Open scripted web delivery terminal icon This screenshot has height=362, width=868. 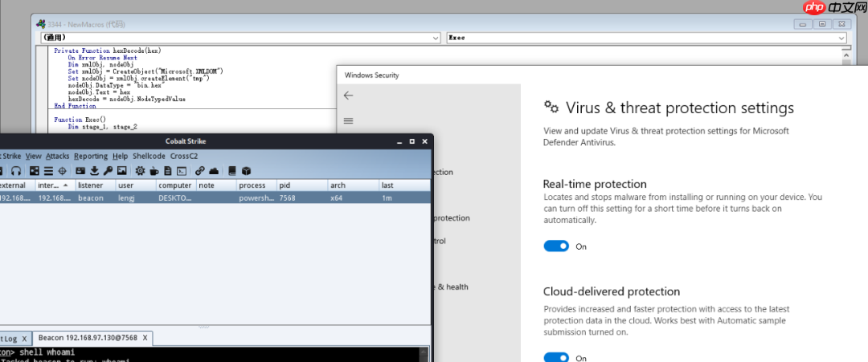(x=182, y=171)
